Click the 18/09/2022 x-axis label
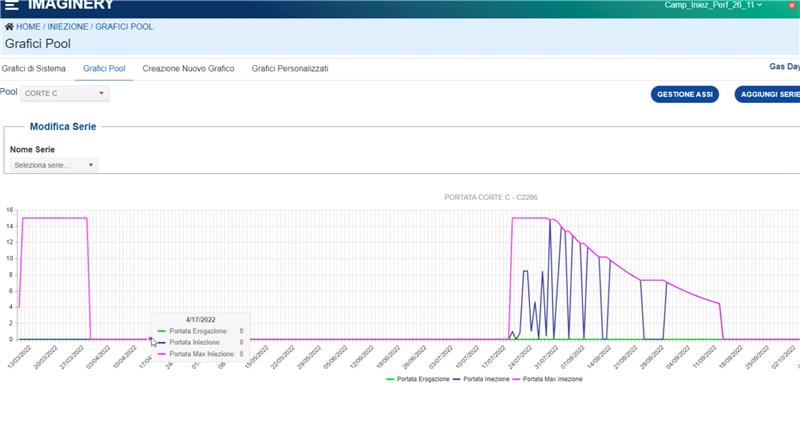 pyautogui.click(x=731, y=357)
